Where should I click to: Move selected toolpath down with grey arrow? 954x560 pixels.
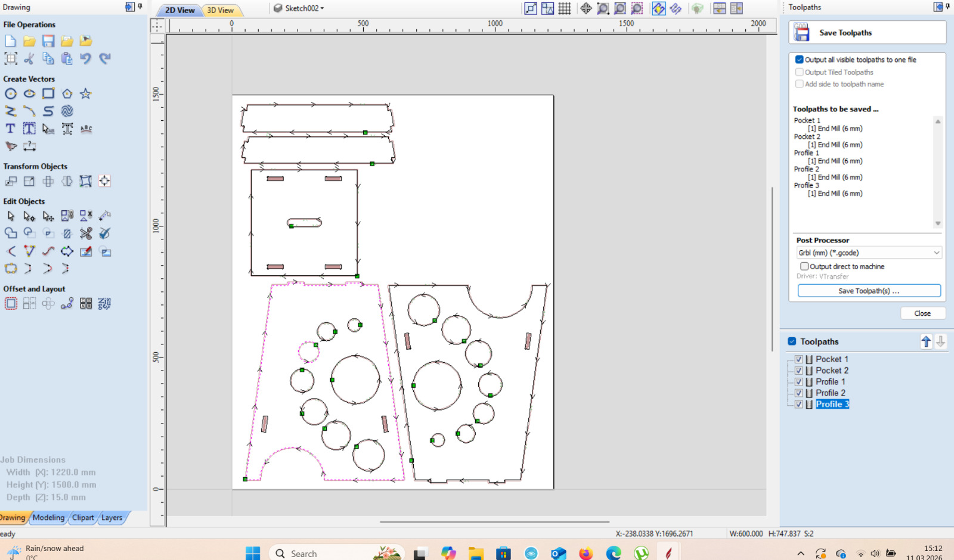point(940,341)
